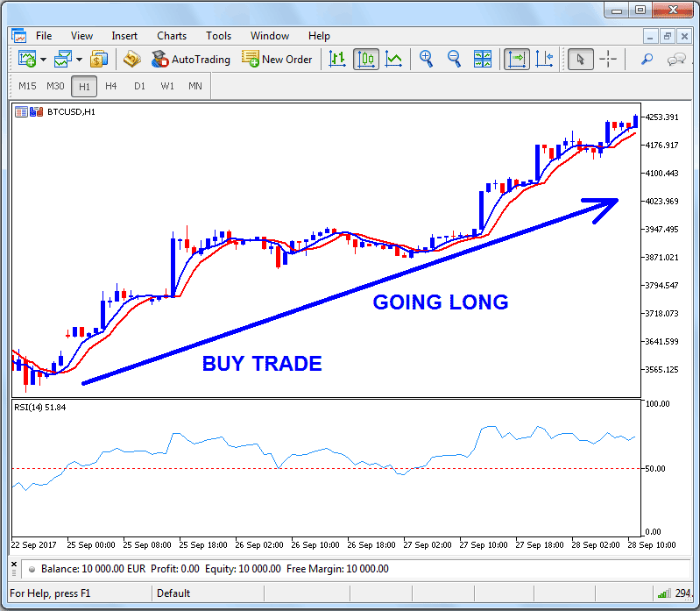Open the View menu

click(x=81, y=36)
